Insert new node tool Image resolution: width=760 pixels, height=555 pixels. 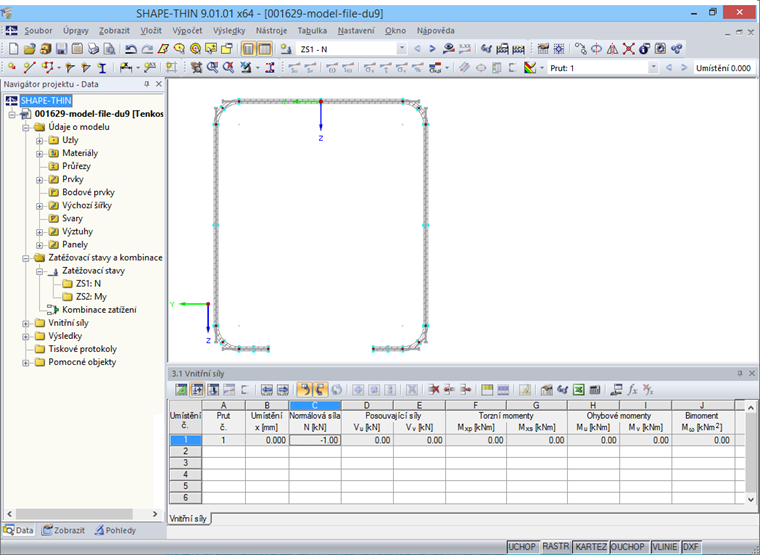point(12,68)
